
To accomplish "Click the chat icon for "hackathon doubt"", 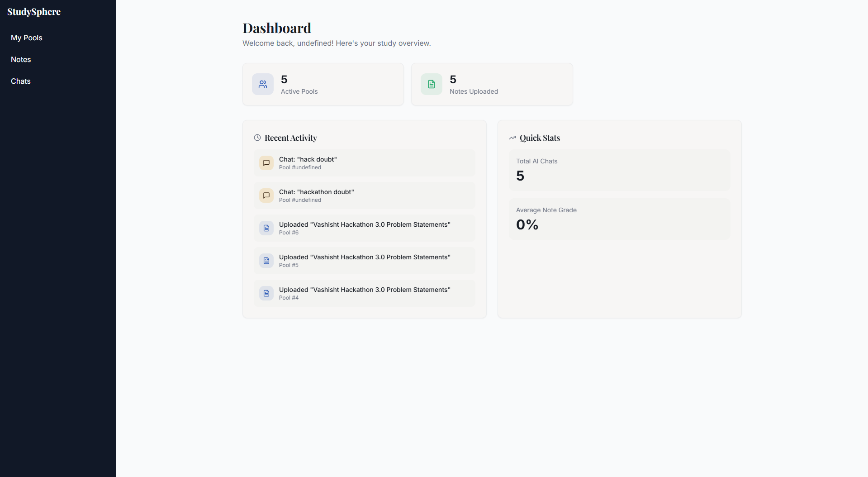I will pyautogui.click(x=266, y=196).
